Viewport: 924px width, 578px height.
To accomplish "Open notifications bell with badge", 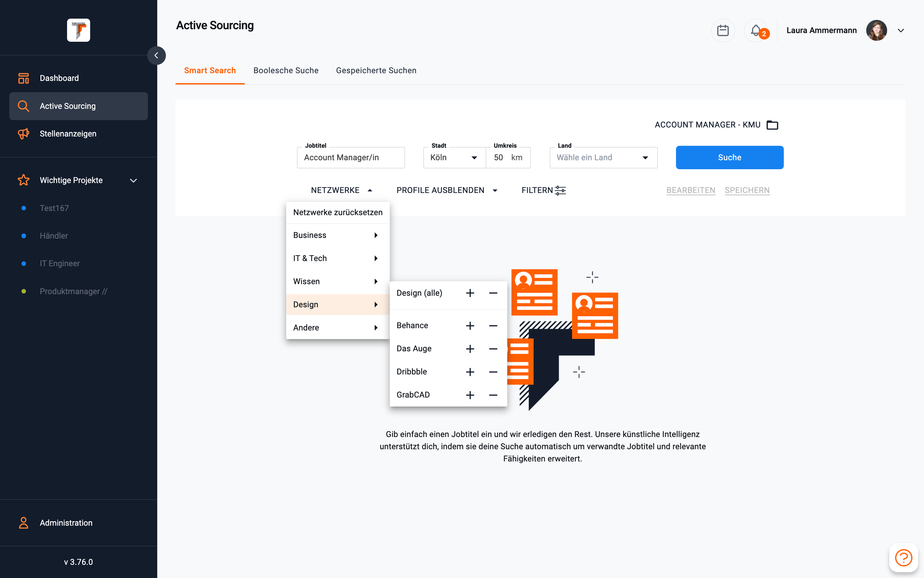I will pos(757,31).
